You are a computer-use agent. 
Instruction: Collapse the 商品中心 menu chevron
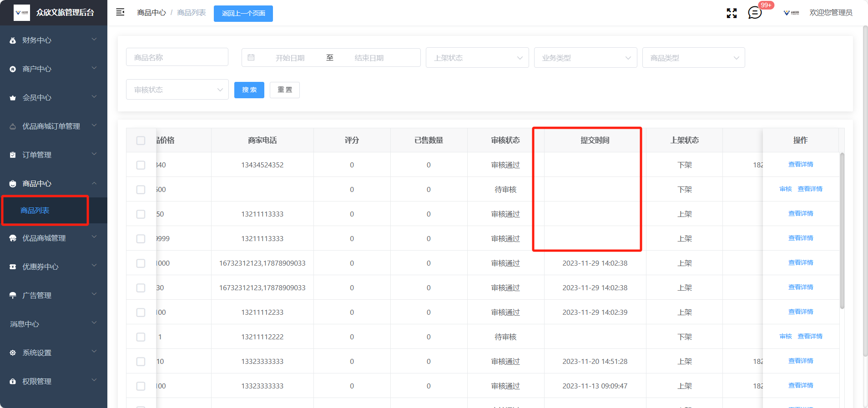pos(94,183)
